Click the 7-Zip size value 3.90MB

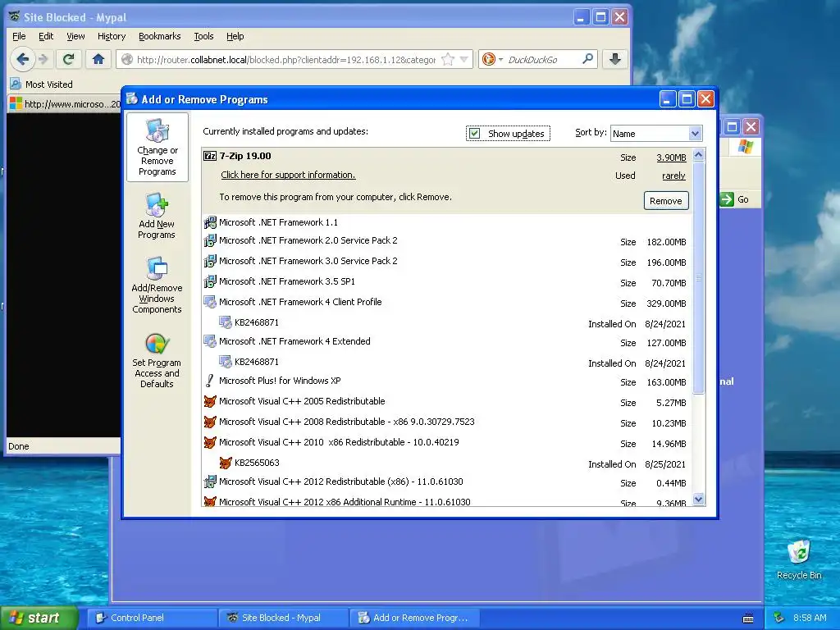(671, 157)
